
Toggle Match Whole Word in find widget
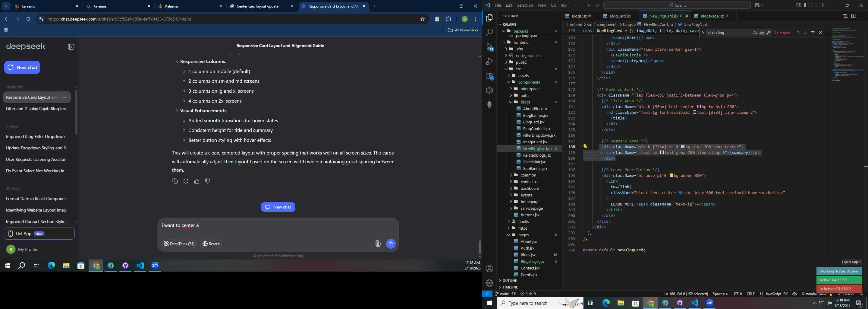762,33
